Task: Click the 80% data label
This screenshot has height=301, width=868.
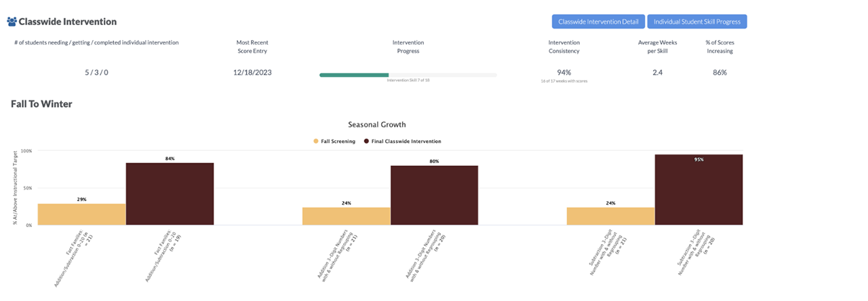Action: (434, 161)
